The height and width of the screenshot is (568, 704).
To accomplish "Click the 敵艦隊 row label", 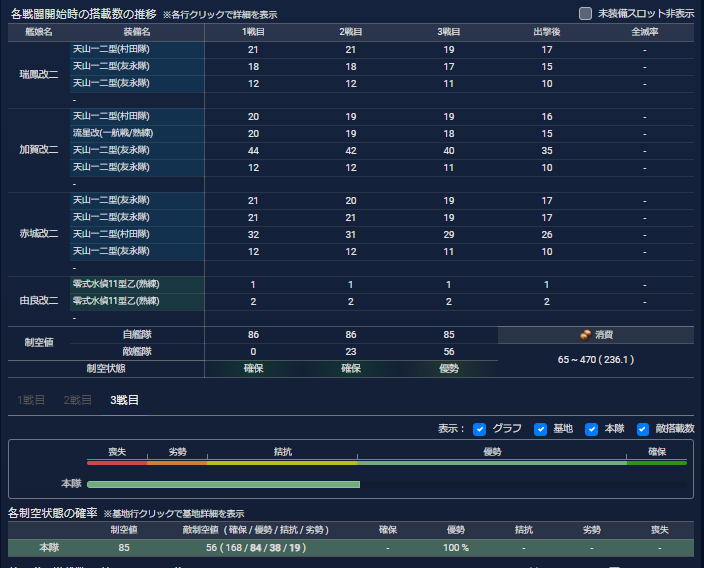I will pos(137,352).
